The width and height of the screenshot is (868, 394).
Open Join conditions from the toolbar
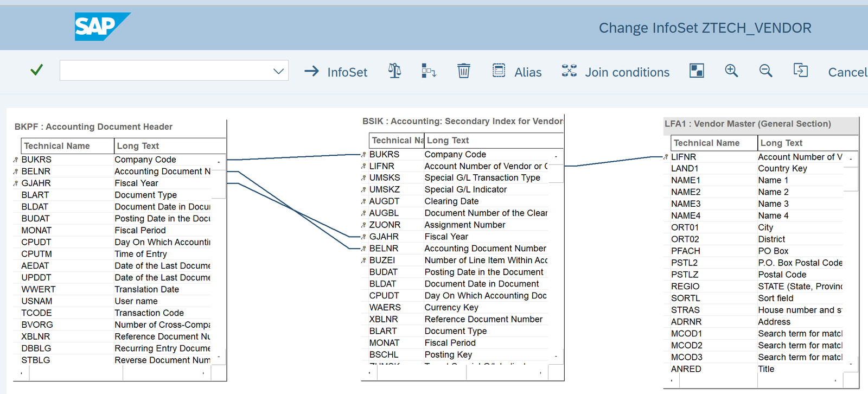coord(616,72)
